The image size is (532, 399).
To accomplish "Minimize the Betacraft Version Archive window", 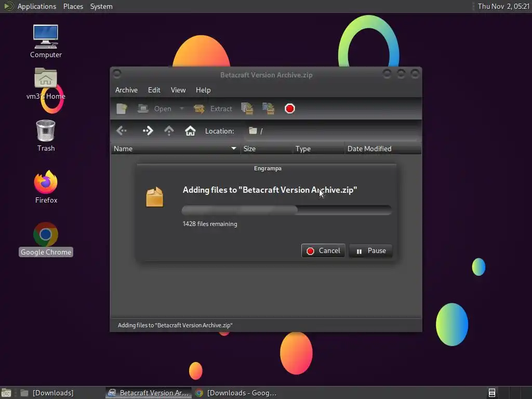I will pos(387,73).
